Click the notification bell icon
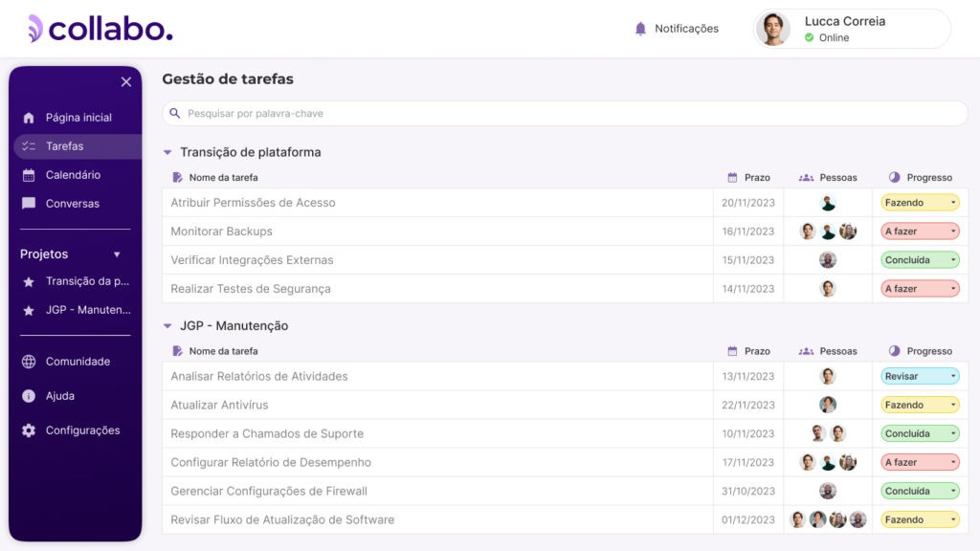The image size is (980, 551). 641,29
